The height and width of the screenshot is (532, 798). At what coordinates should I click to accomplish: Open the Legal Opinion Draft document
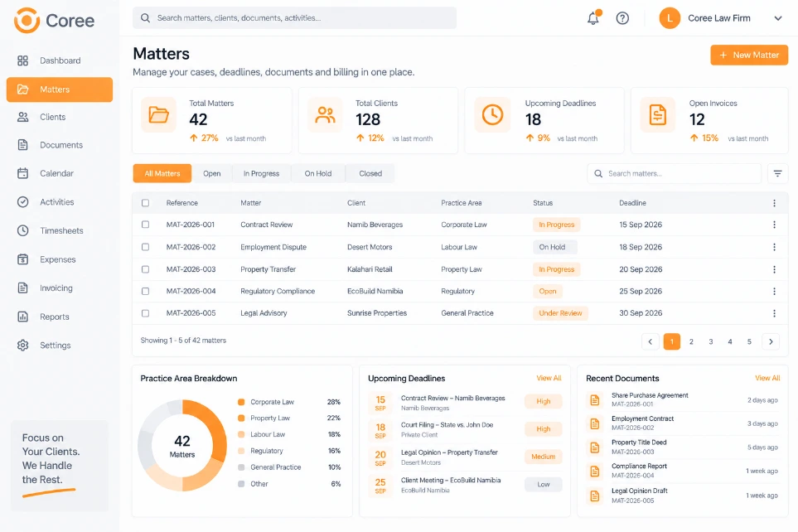[x=639, y=491]
